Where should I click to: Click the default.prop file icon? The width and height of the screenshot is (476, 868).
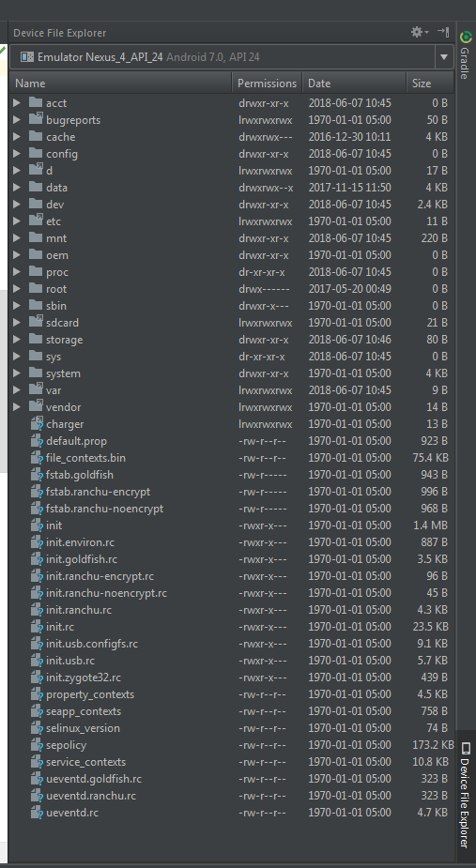(37, 441)
